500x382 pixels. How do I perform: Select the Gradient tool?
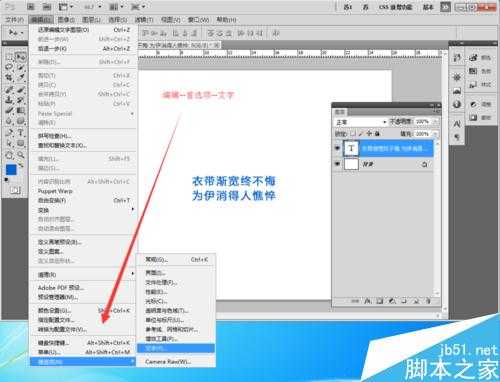pos(21,111)
